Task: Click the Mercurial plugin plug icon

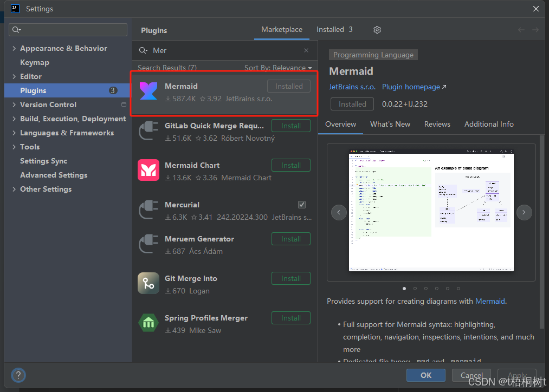Action: [148, 210]
